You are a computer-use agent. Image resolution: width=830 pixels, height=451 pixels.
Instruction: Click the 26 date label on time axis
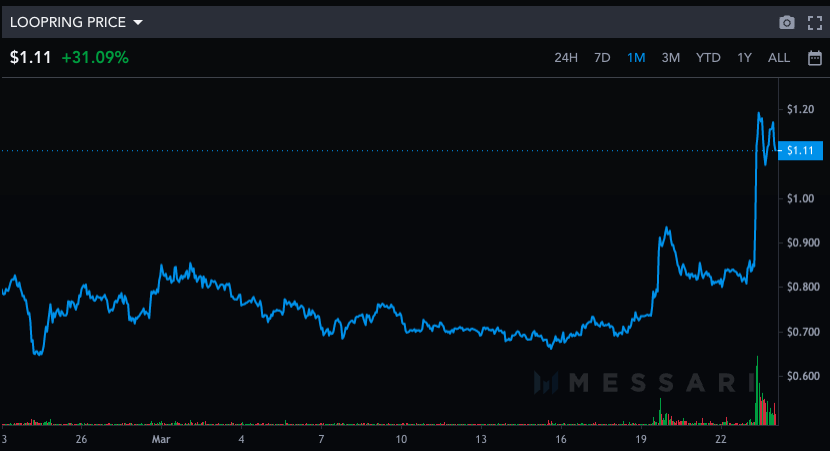click(81, 439)
